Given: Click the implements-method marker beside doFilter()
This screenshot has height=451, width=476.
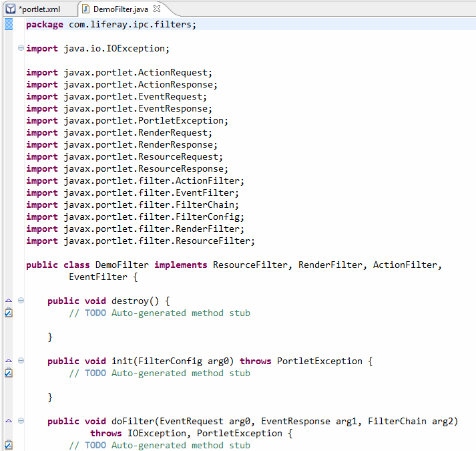Looking at the screenshot, I should pyautogui.click(x=8, y=421).
